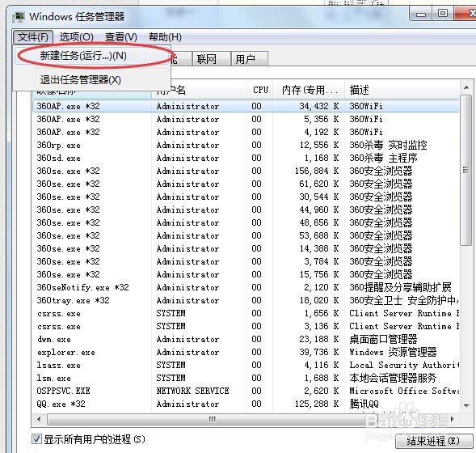Sort by the 描述 column header
The image size is (476, 453).
[x=402, y=90]
